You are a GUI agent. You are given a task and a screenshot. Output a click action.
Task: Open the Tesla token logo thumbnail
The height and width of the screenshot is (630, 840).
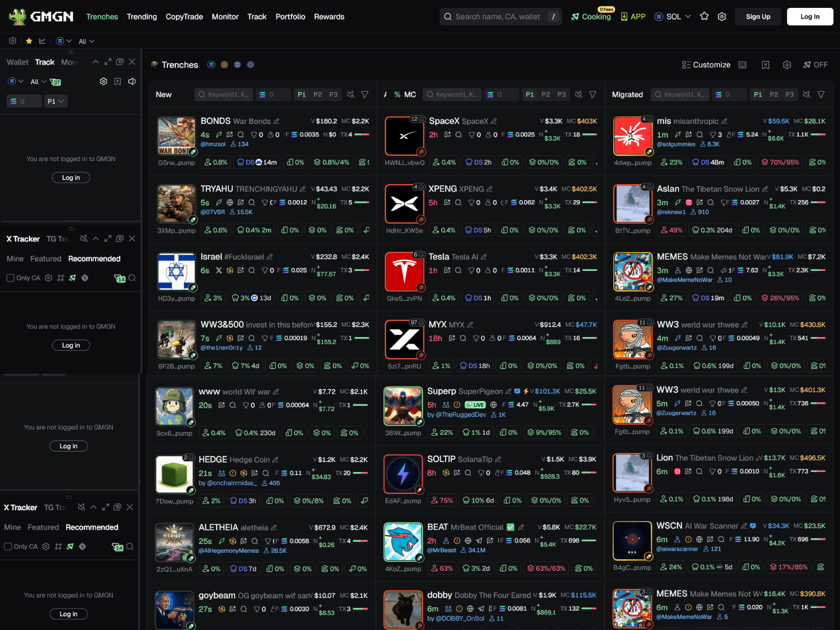(x=405, y=271)
